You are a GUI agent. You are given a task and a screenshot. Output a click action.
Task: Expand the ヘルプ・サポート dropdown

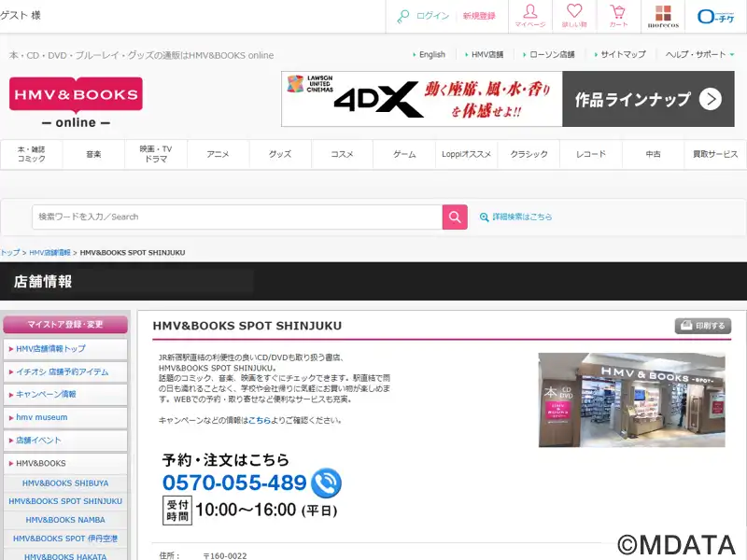coord(699,54)
